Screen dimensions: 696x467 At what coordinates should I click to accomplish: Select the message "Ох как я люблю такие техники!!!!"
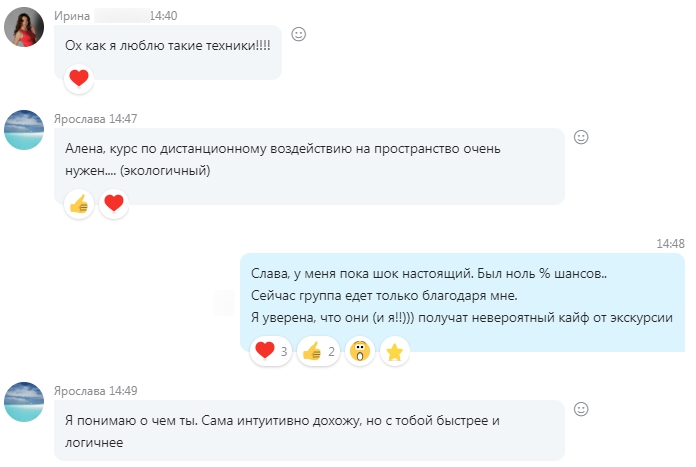[167, 45]
